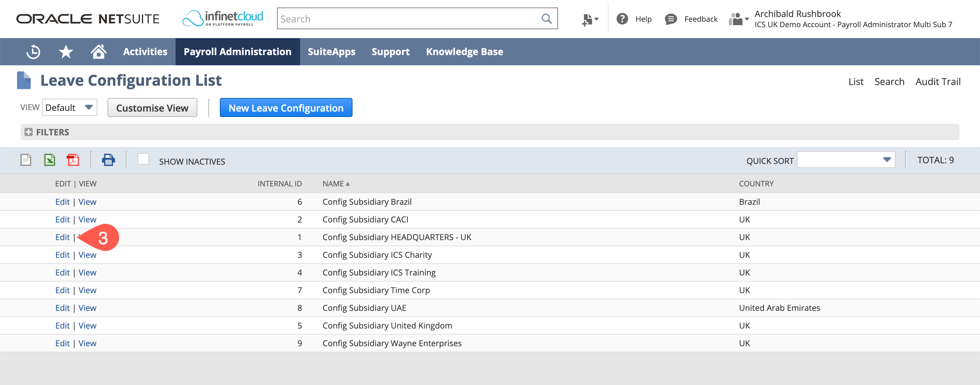Go to the home icon
This screenshot has width=980, height=385.
pyautogui.click(x=98, y=51)
